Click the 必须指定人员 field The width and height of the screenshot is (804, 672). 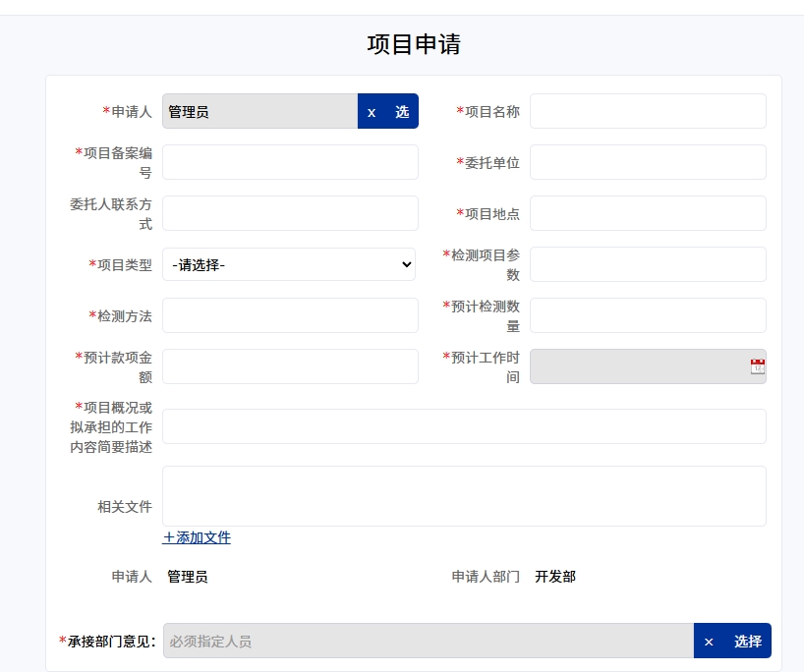429,641
